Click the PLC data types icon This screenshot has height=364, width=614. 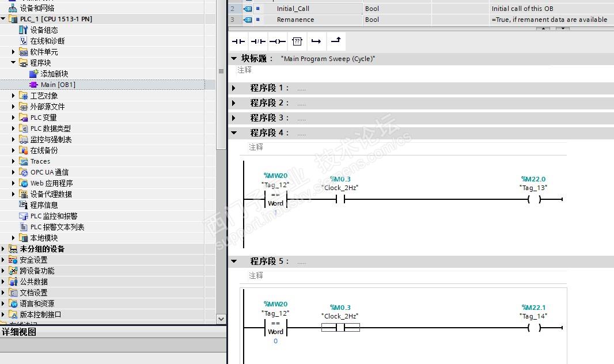coord(23,128)
